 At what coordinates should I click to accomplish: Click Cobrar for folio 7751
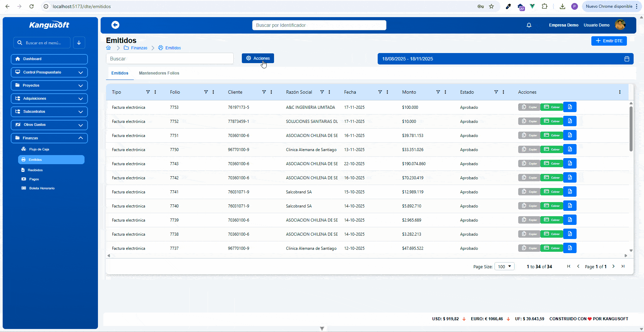point(552,135)
